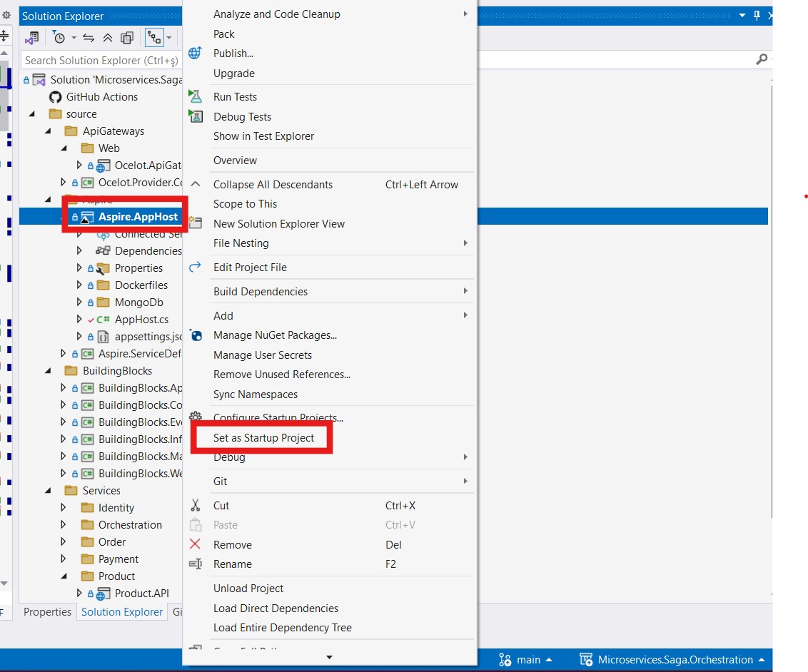This screenshot has width=808, height=672.
Task: Expand the Properties node under Aspire.AppHost
Action: [x=80, y=268]
